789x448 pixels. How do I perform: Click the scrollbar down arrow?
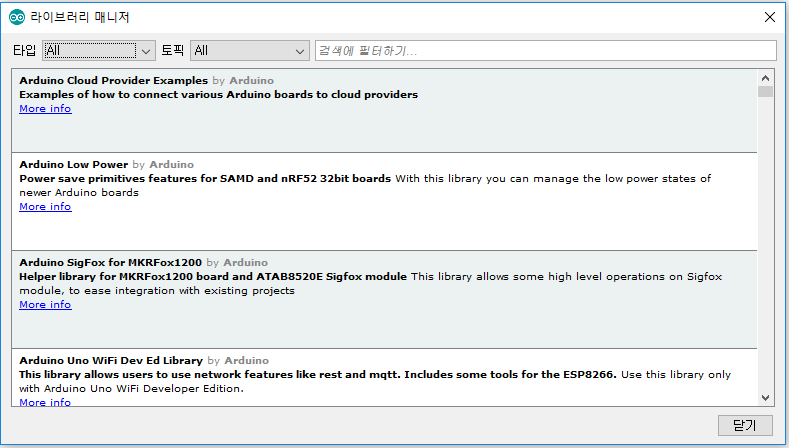click(765, 398)
